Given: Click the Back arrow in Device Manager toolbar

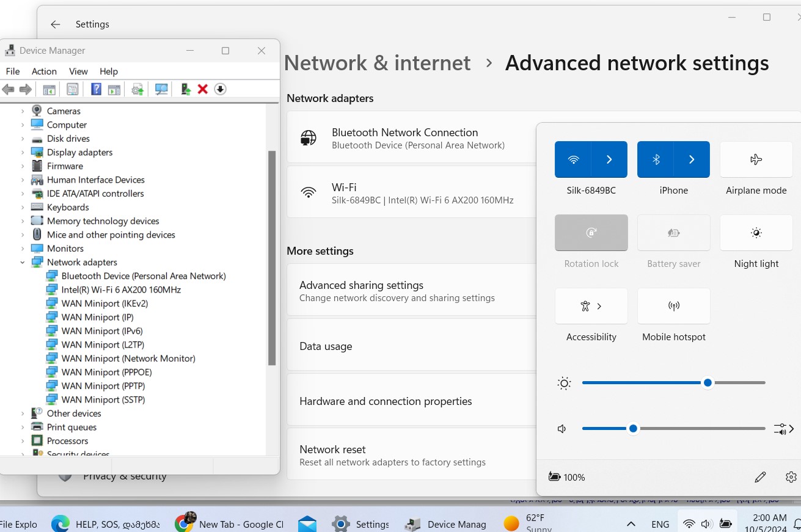Looking at the screenshot, I should (x=8, y=90).
